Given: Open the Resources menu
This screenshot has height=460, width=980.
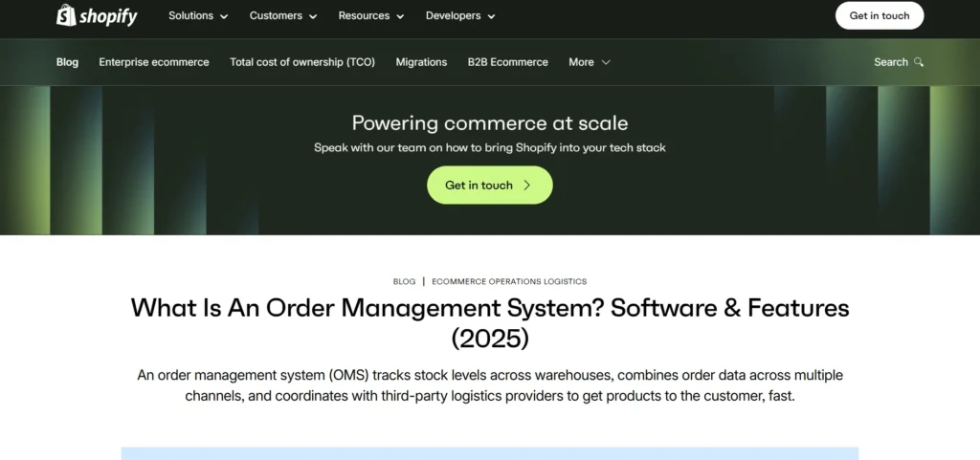Looking at the screenshot, I should (x=371, y=15).
